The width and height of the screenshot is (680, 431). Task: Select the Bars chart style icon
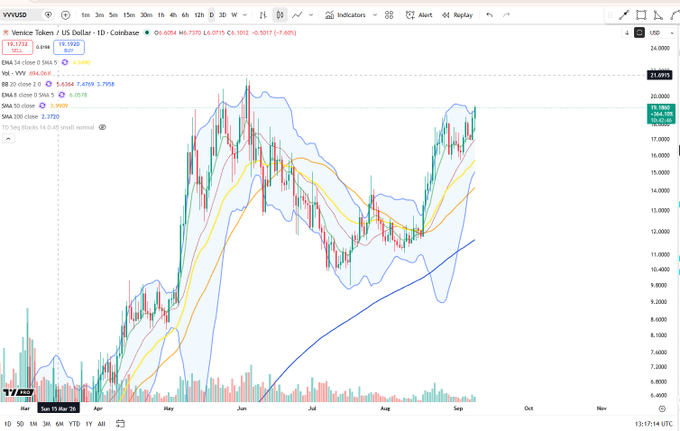click(x=263, y=15)
